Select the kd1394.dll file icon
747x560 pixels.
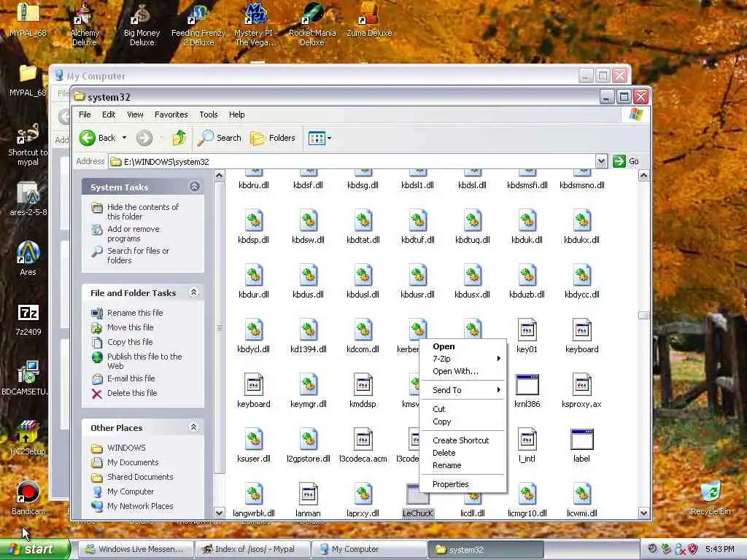[x=309, y=331]
